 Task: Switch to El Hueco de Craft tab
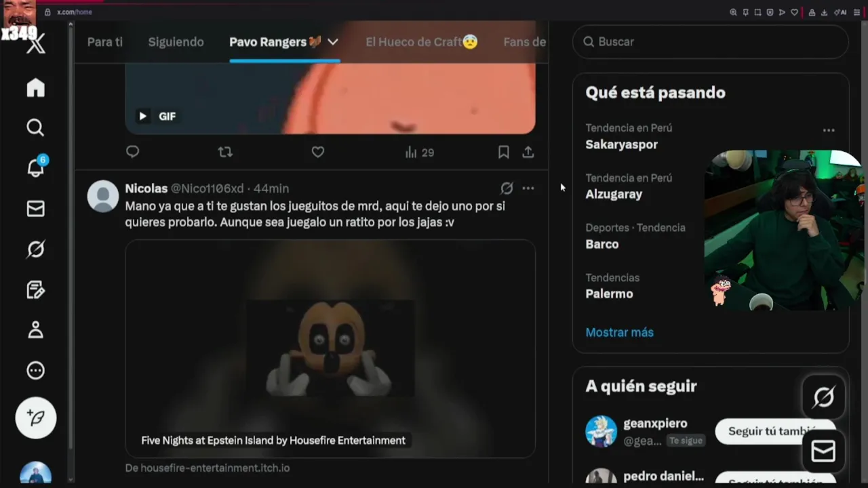tap(422, 42)
